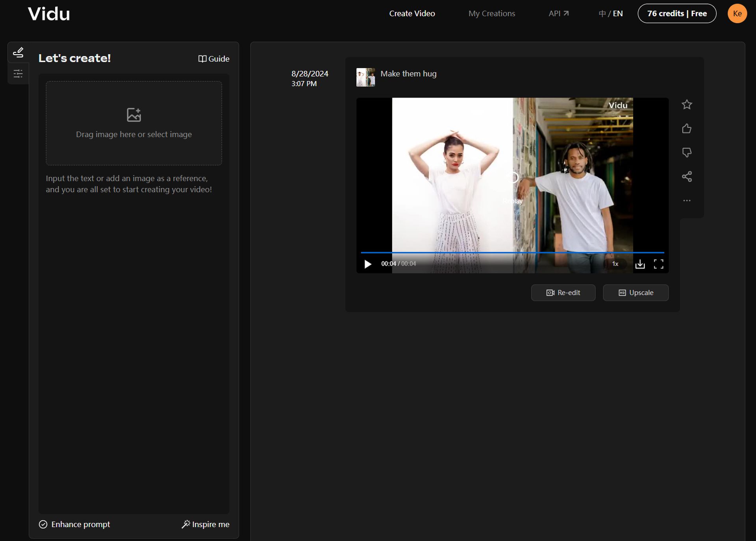Click the Inspire me link at the bottom
The width and height of the screenshot is (756, 541).
click(206, 524)
